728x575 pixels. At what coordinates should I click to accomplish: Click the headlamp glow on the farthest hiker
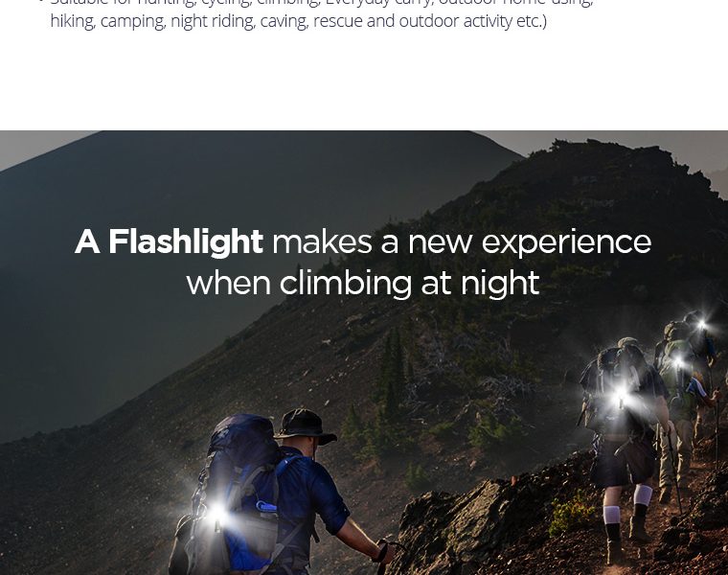click(701, 324)
